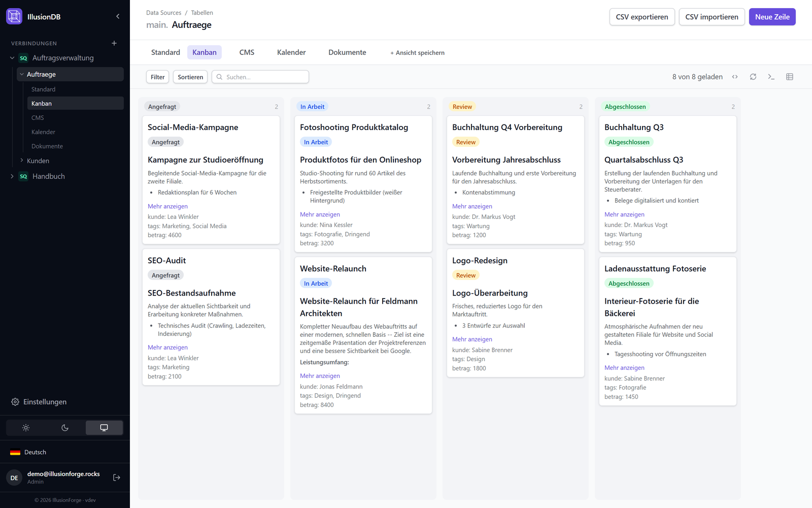The height and width of the screenshot is (508, 812).
Task: Open the SQL console terminal icon
Action: [x=771, y=77]
